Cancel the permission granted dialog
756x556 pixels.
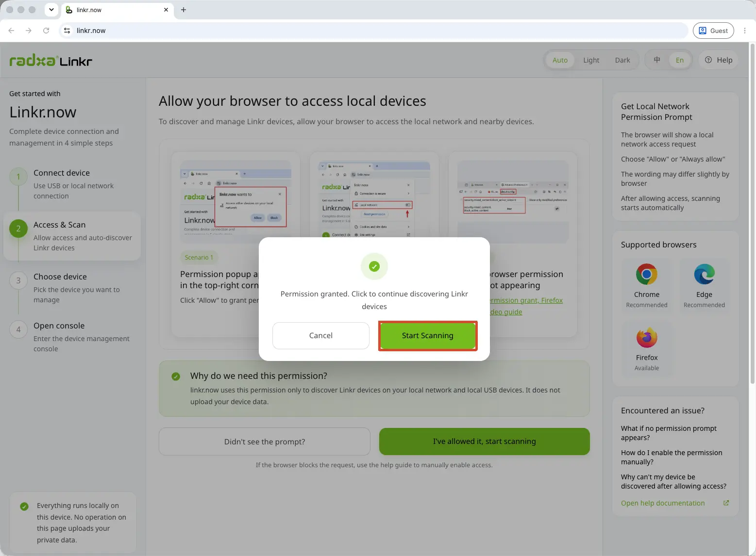coord(321,336)
